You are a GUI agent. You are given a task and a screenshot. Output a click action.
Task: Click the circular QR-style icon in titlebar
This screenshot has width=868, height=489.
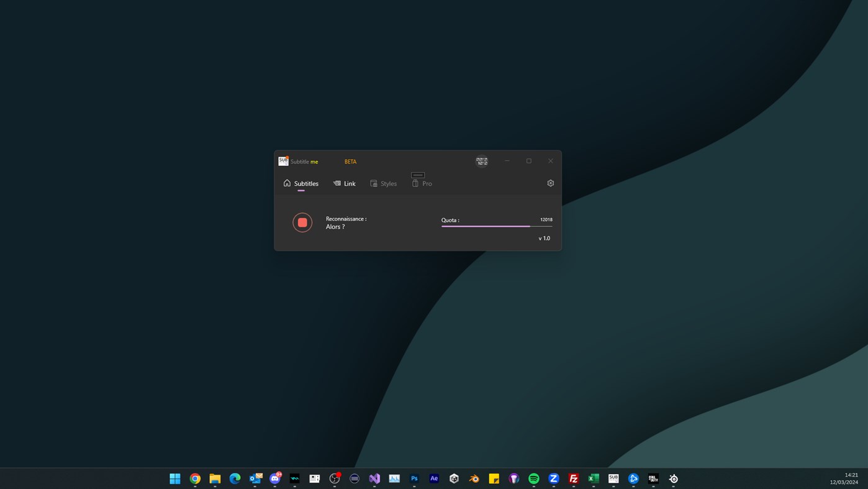click(x=481, y=160)
